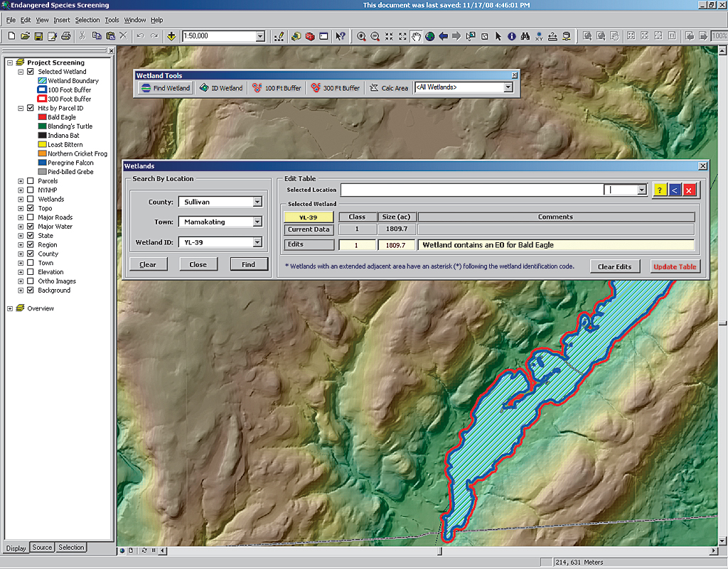Click the Find Wetland tool
This screenshot has height=569, width=728.
164,88
